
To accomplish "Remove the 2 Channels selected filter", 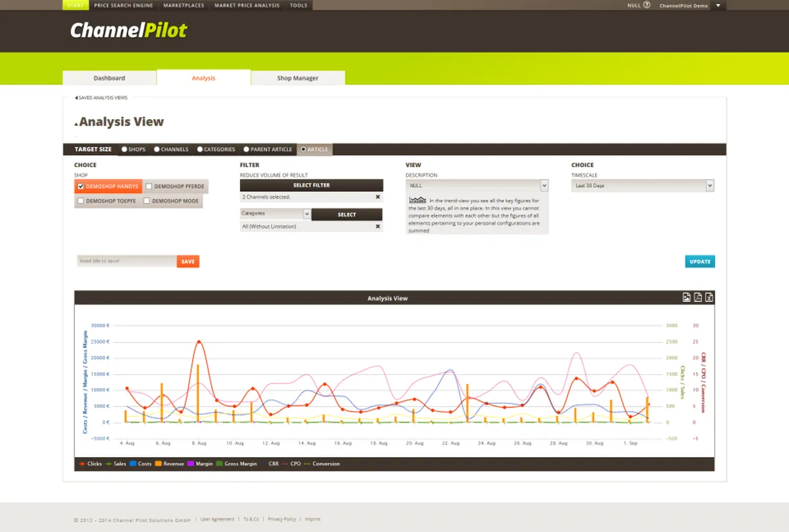I will [x=377, y=197].
